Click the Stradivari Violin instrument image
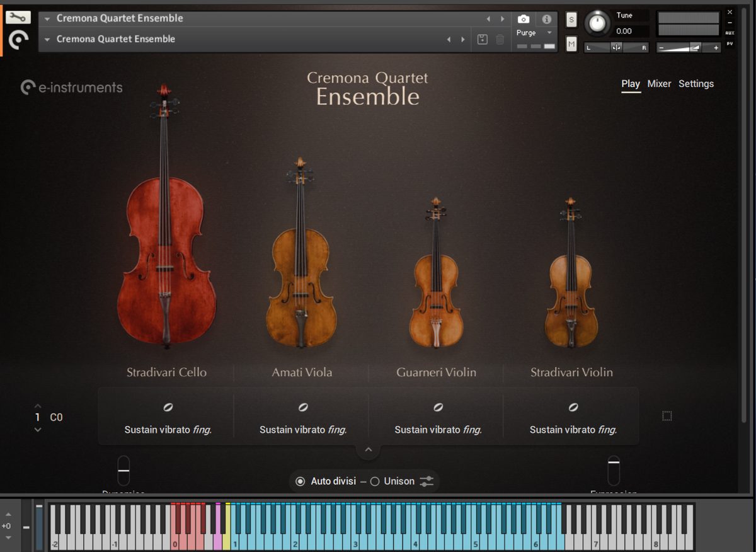This screenshot has height=552, width=756. 571,272
